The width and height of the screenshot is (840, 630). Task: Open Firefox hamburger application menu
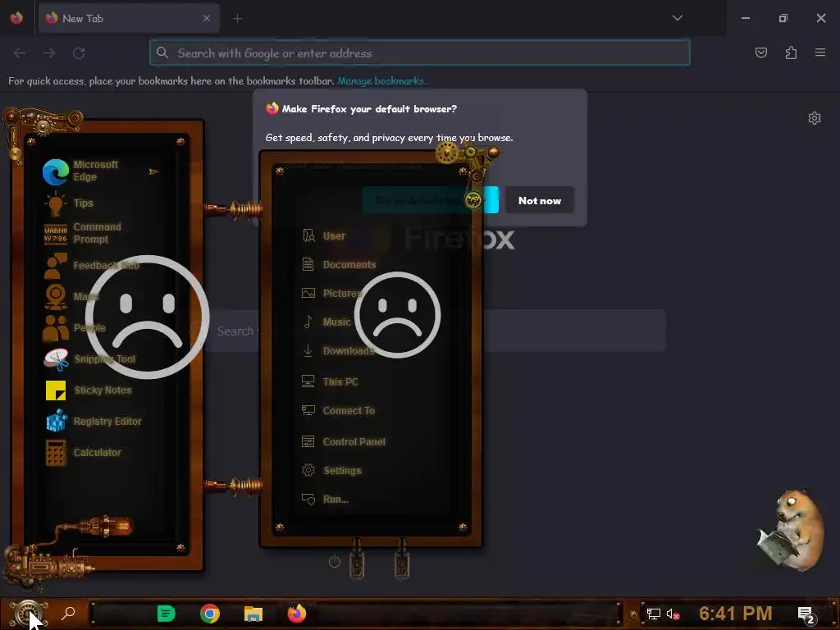point(820,52)
